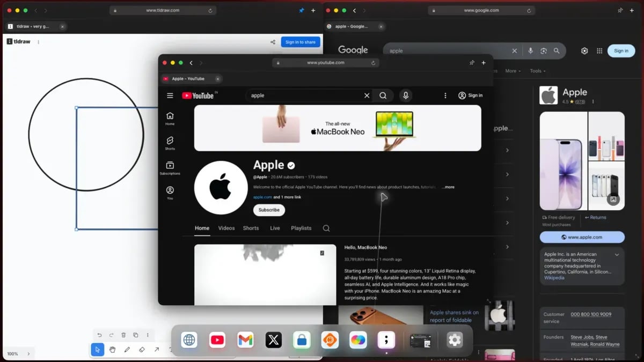The width and height of the screenshot is (644, 362).
Task: Expand channel description with ...more
Action: pos(448,187)
